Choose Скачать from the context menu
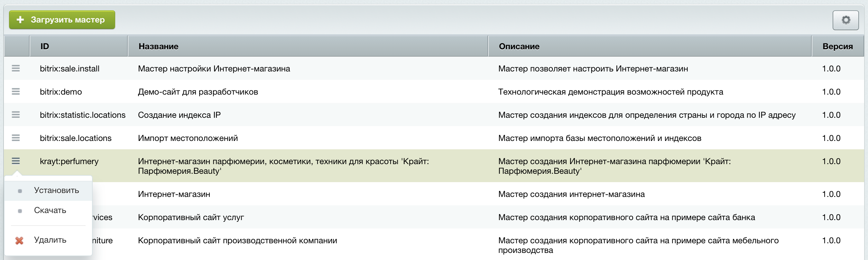 [48, 210]
